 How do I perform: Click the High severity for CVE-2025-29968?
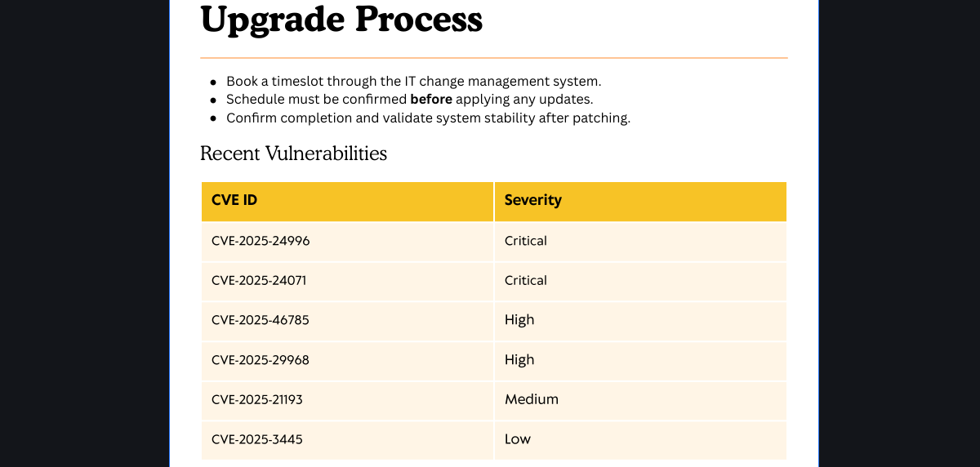click(519, 360)
